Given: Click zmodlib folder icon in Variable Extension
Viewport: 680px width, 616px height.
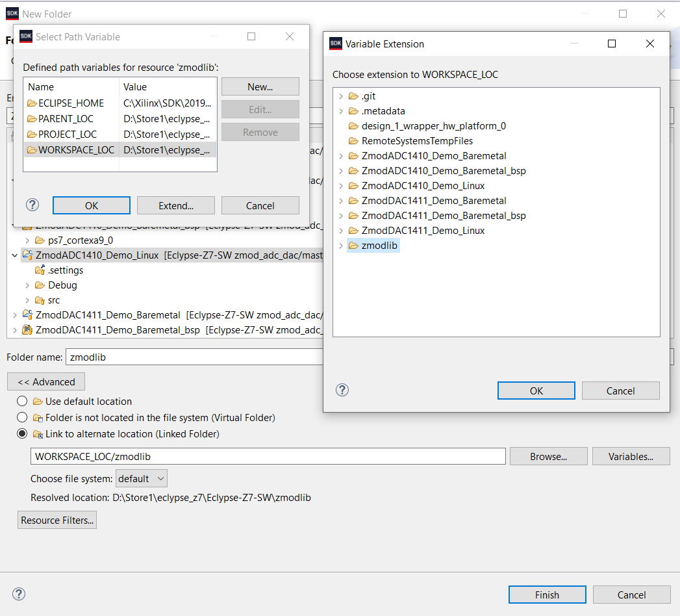Looking at the screenshot, I should point(354,246).
